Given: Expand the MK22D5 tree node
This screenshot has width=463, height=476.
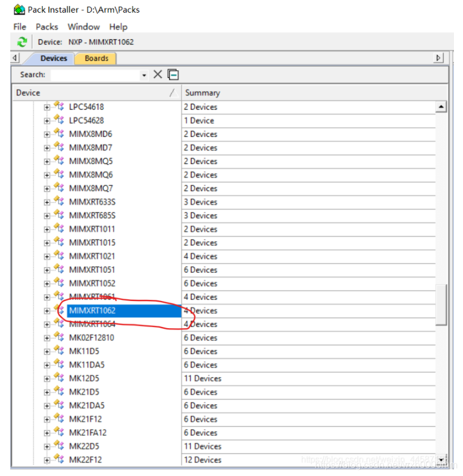Looking at the screenshot, I should point(47,446).
